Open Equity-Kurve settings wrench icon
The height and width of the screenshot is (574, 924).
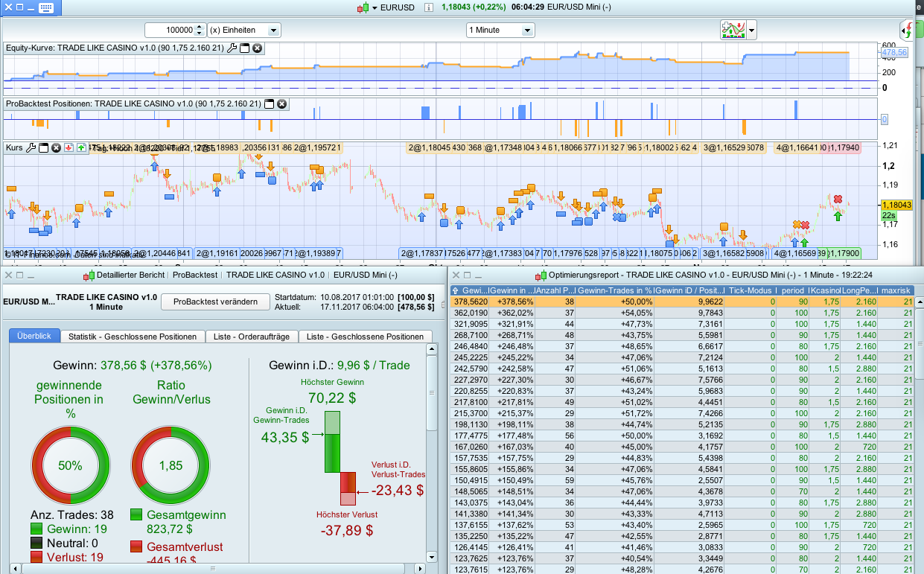point(232,48)
